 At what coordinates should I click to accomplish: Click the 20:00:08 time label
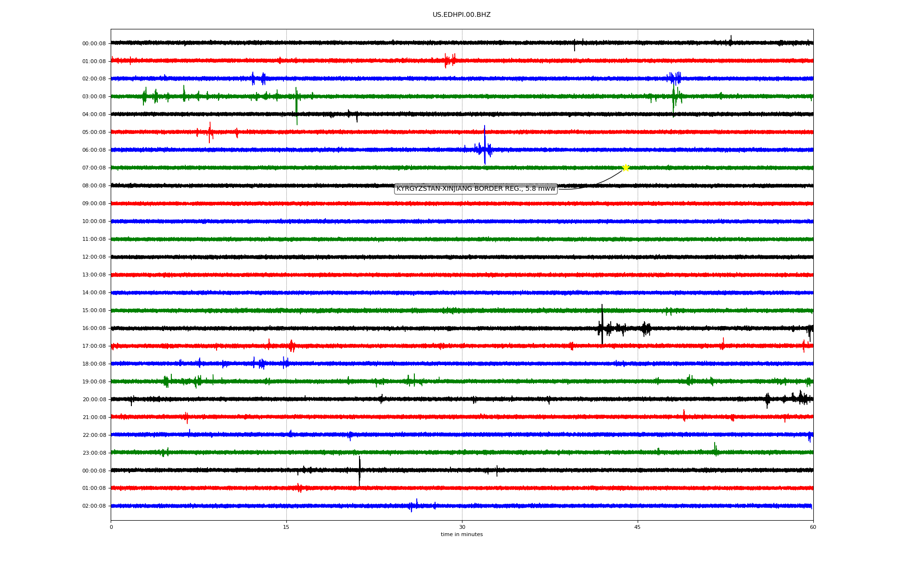click(94, 400)
